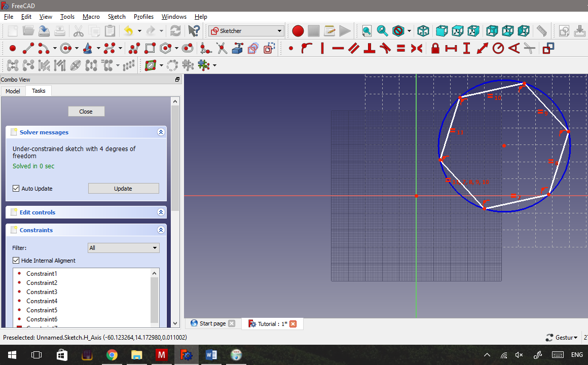Activate the Rectangle sketch tool

(x=149, y=48)
